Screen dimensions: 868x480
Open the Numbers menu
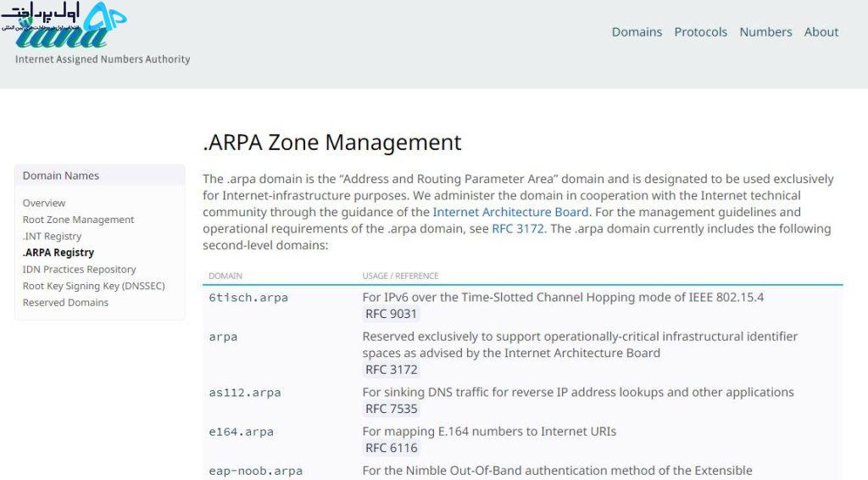[765, 32]
